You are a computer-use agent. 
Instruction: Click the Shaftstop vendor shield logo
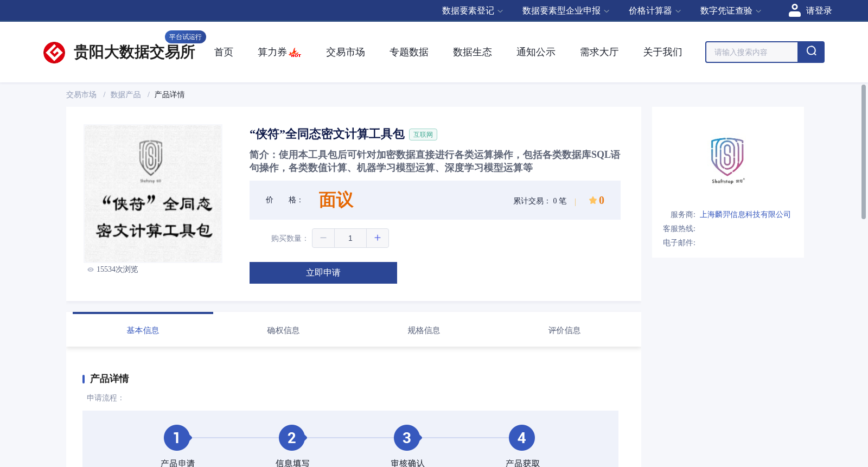pos(727,161)
